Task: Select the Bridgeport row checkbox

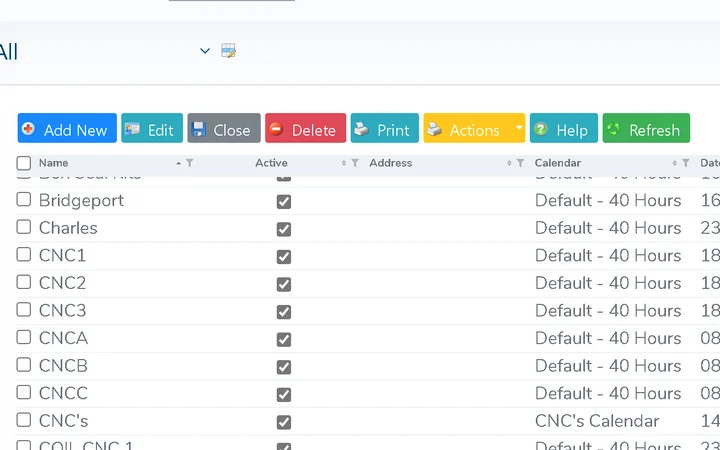Action: coord(24,200)
